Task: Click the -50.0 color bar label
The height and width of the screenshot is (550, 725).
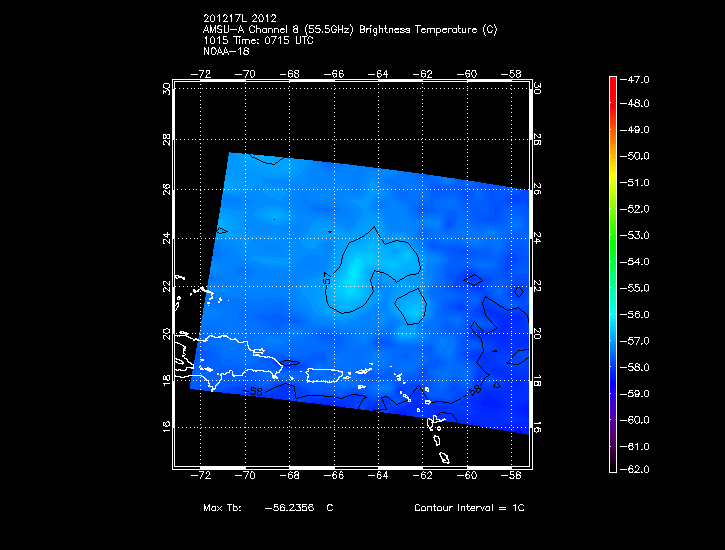Action: point(634,156)
